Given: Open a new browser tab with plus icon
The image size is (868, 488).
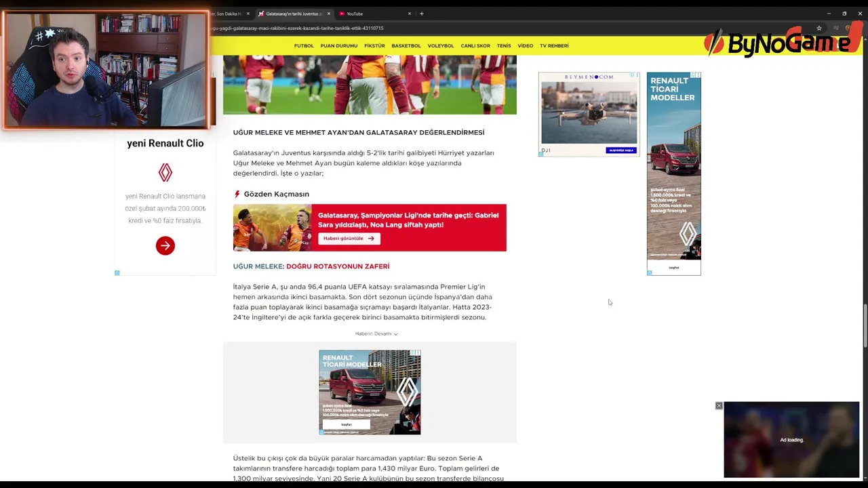Looking at the screenshot, I should click(421, 14).
